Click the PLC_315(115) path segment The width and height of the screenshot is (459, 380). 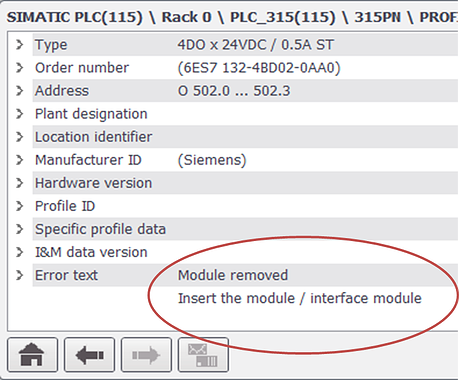[283, 18]
